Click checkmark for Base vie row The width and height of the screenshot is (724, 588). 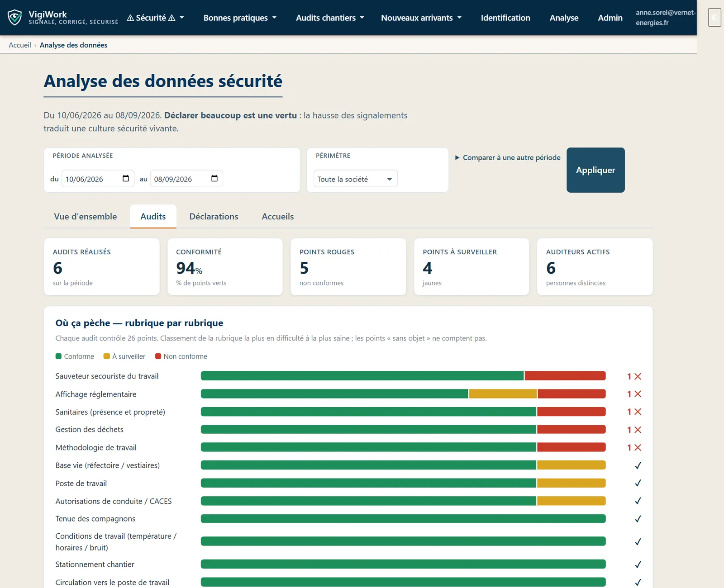(x=638, y=465)
